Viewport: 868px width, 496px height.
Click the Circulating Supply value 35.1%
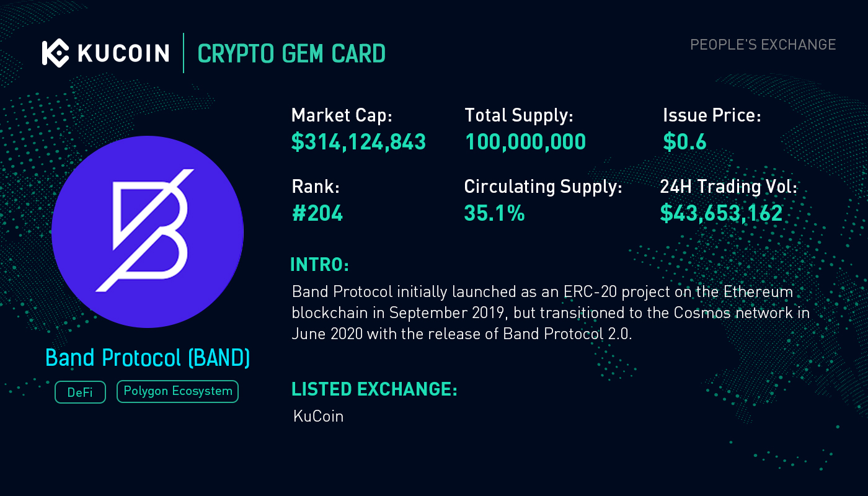click(494, 213)
